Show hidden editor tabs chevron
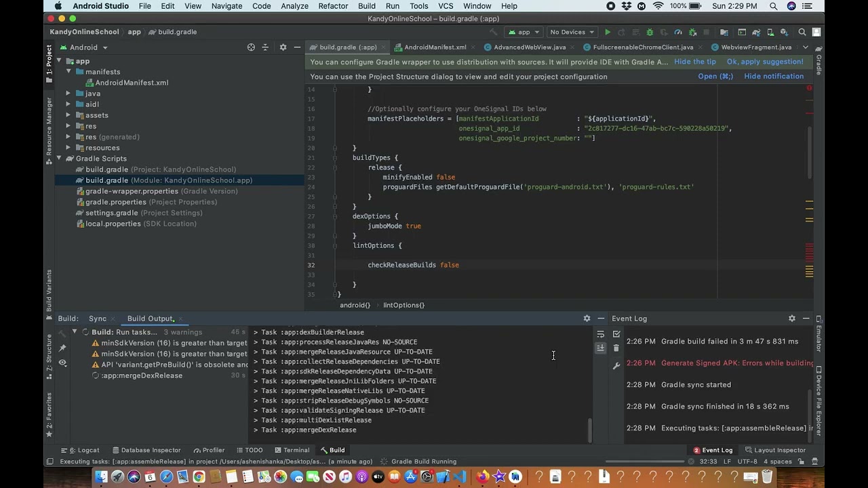This screenshot has width=868, height=488. click(805, 47)
